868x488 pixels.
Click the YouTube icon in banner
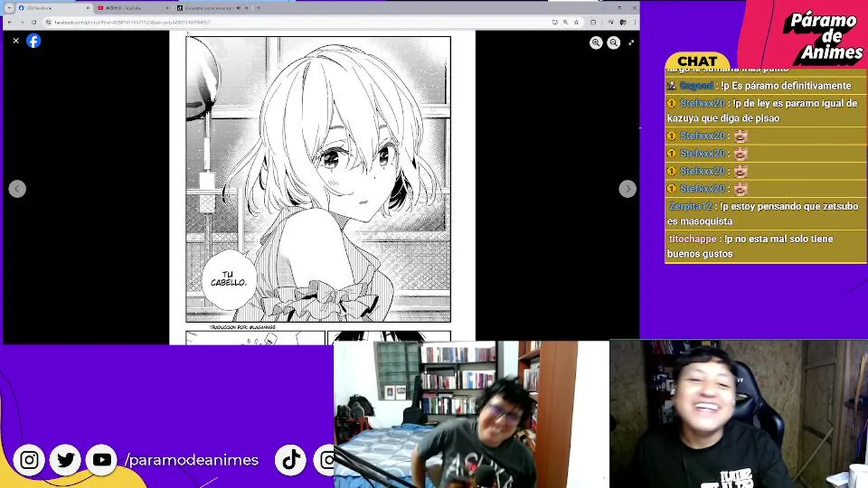[102, 460]
